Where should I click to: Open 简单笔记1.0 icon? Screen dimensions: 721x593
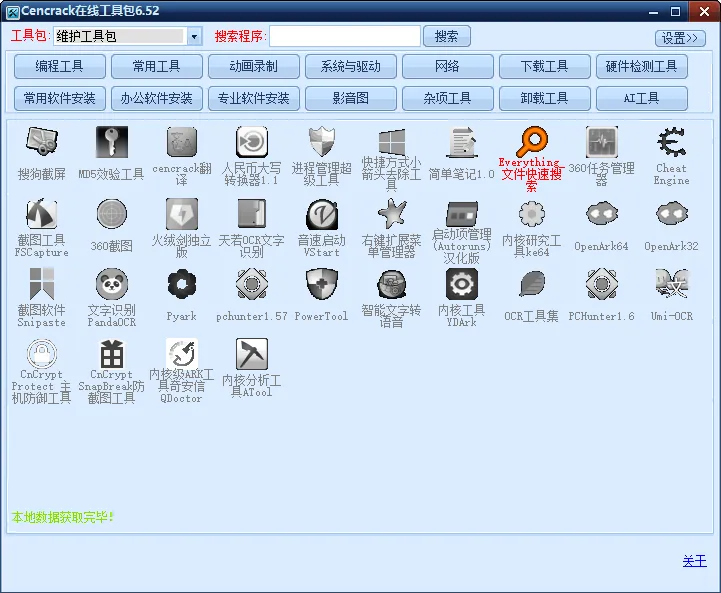(462, 142)
